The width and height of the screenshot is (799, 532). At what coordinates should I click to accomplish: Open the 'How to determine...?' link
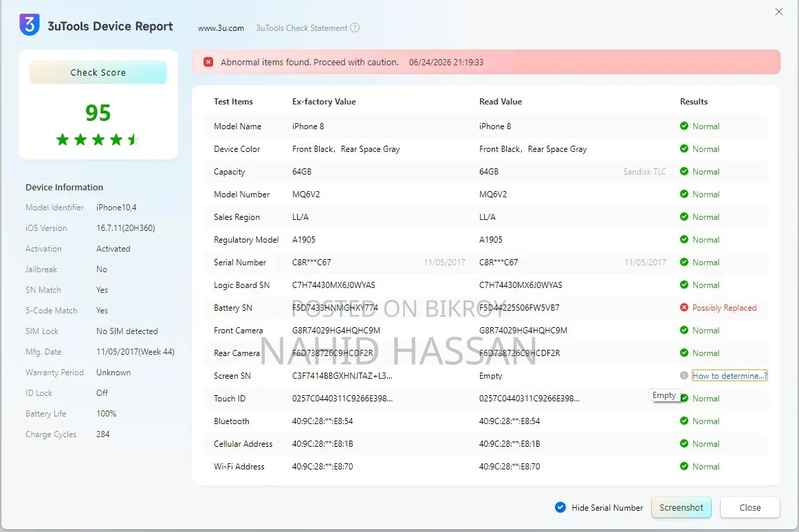730,375
